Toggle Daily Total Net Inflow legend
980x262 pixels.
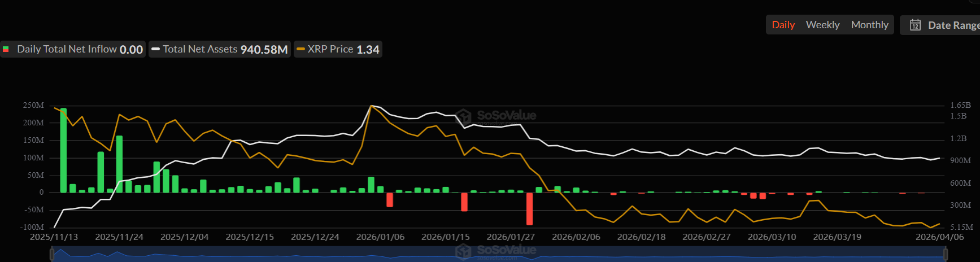[x=73, y=49]
